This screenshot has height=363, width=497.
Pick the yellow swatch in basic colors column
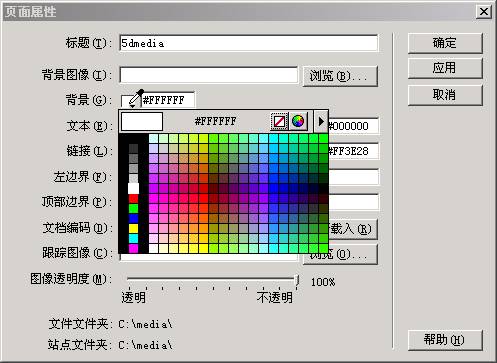(133, 228)
